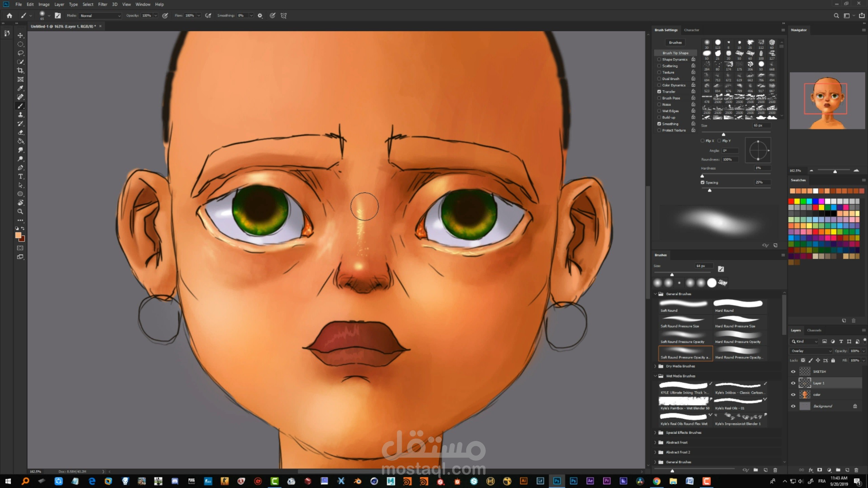
Task: Open Chrome from the Windows taskbar
Action: (x=657, y=481)
